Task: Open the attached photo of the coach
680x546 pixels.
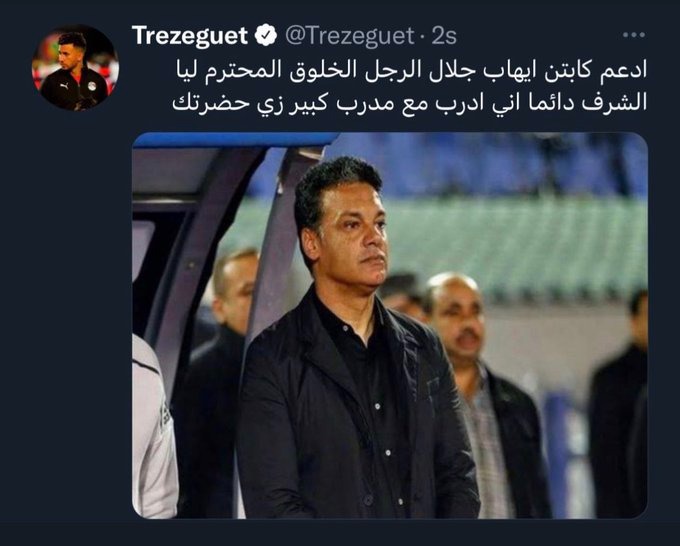Action: click(390, 325)
